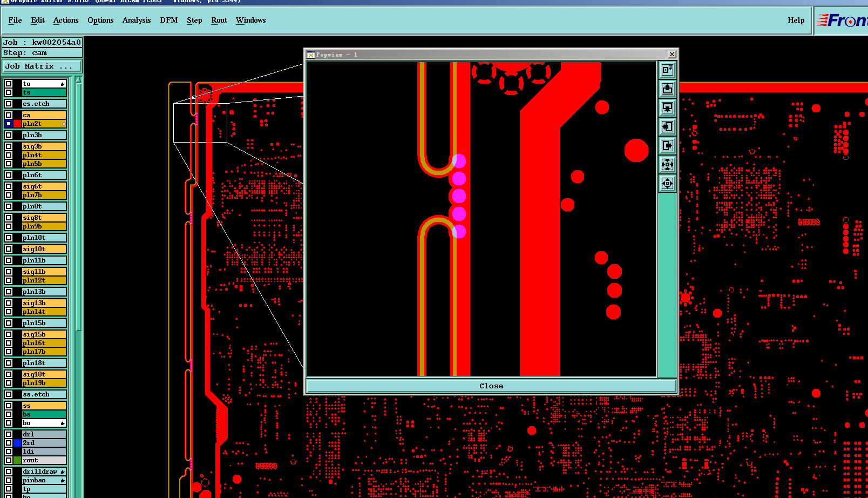
Task: Select layer name sig13b
Action: click(x=44, y=303)
